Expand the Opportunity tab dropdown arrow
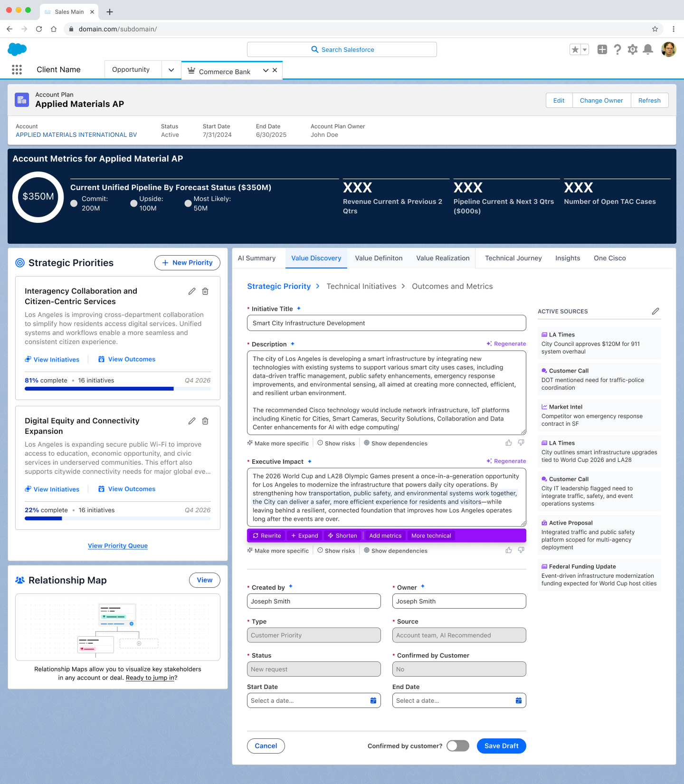Screen dimensions: 684x784 [x=171, y=70]
